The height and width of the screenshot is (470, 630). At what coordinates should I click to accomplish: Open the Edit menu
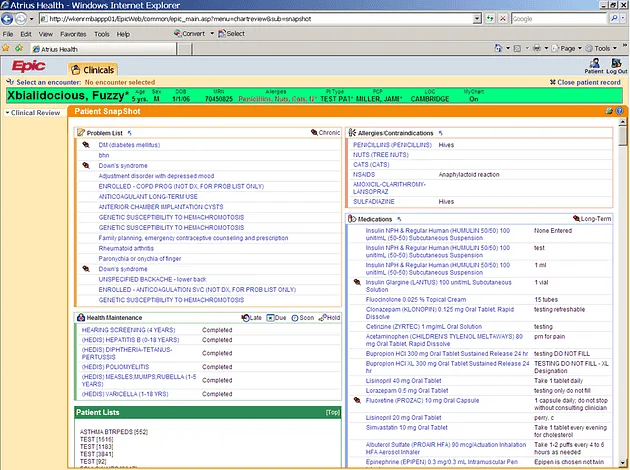26,34
